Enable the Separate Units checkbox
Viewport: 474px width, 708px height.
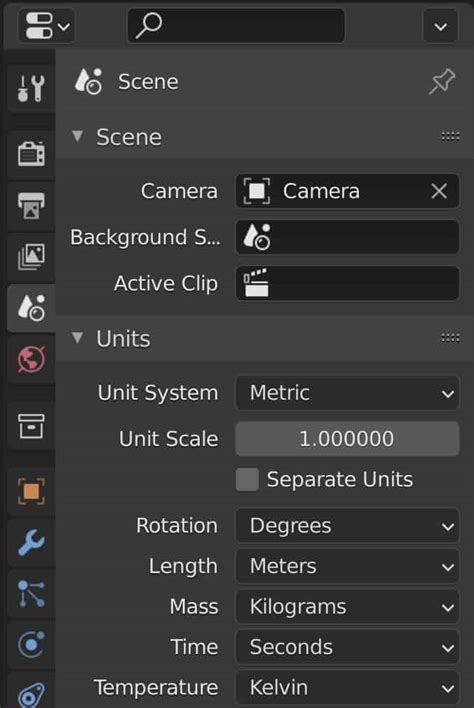click(247, 479)
